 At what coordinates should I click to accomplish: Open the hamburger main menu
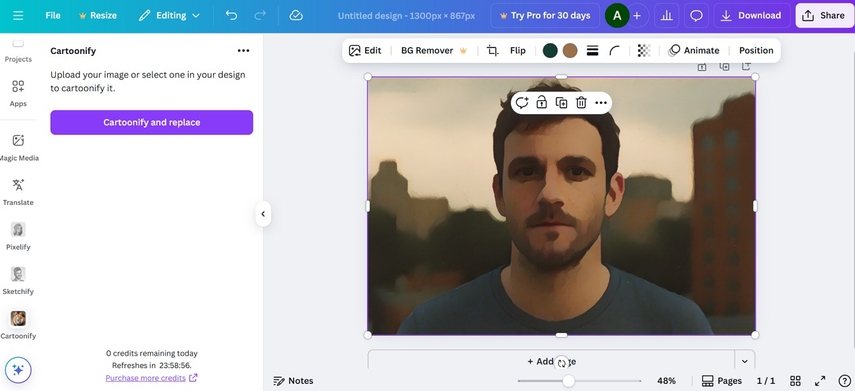pyautogui.click(x=18, y=15)
